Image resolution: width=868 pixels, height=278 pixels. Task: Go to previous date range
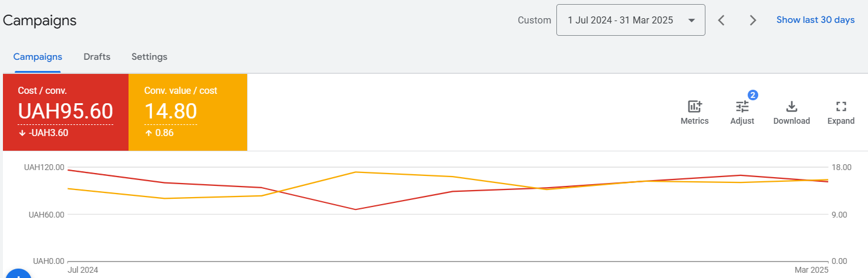721,21
